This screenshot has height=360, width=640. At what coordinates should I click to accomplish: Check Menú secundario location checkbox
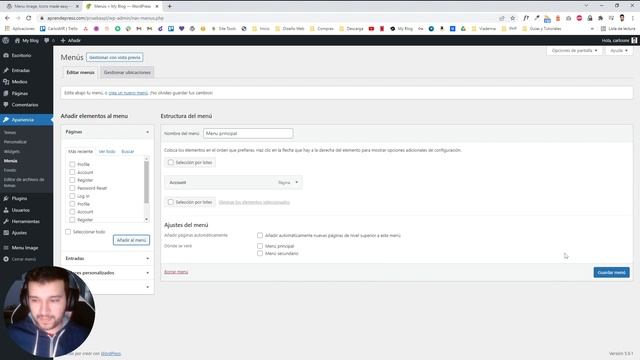[260, 253]
